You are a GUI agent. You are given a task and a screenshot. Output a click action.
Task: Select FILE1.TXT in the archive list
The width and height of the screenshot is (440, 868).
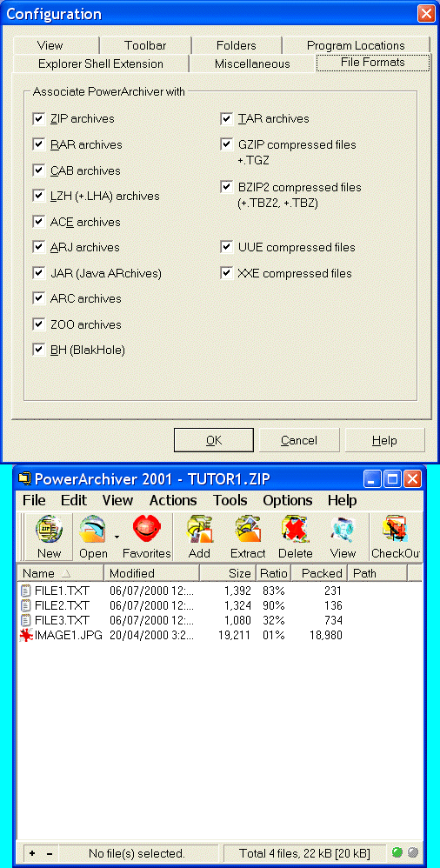coord(62,591)
